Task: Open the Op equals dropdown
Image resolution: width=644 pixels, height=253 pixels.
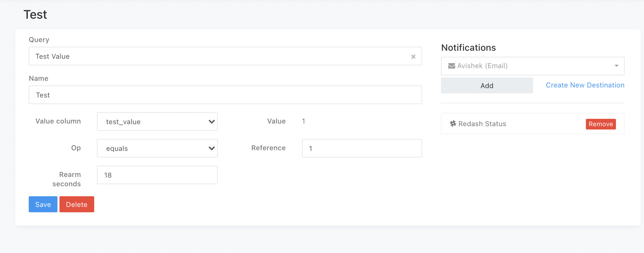Action: (157, 148)
